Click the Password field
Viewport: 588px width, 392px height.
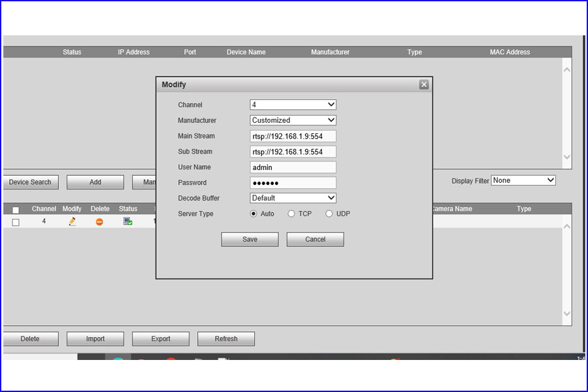[293, 183]
